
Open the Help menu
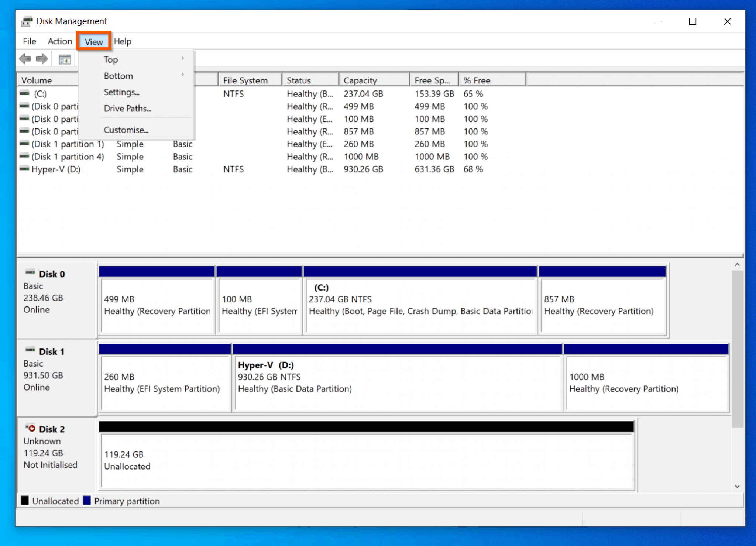(x=122, y=41)
